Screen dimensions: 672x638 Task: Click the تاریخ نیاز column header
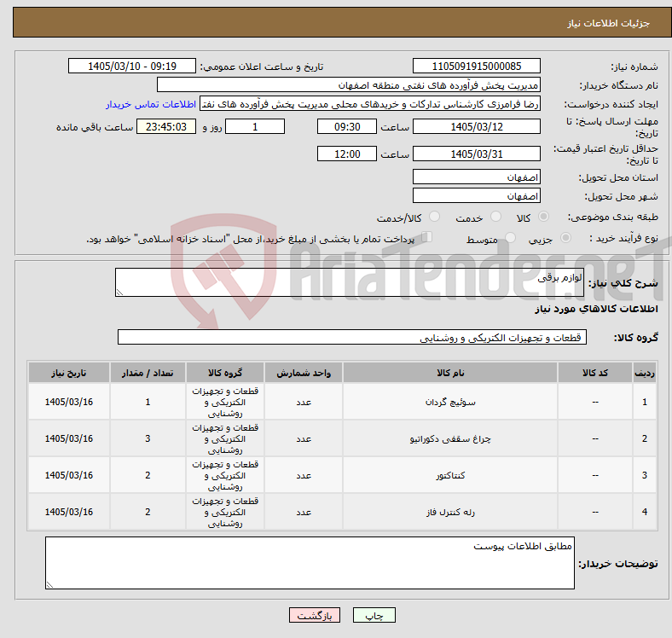coord(69,373)
